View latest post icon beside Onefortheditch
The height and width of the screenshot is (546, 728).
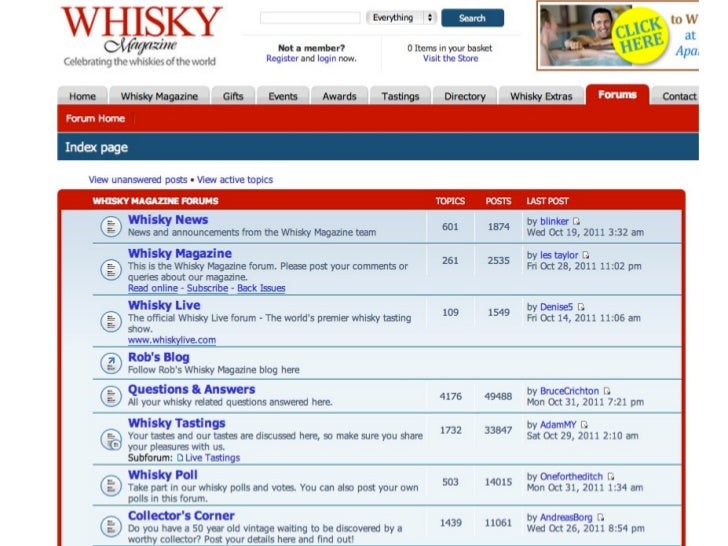point(611,476)
